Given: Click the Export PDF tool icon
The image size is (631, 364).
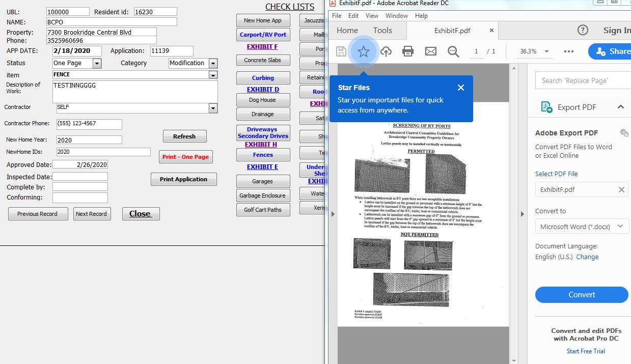Looking at the screenshot, I should [x=546, y=107].
